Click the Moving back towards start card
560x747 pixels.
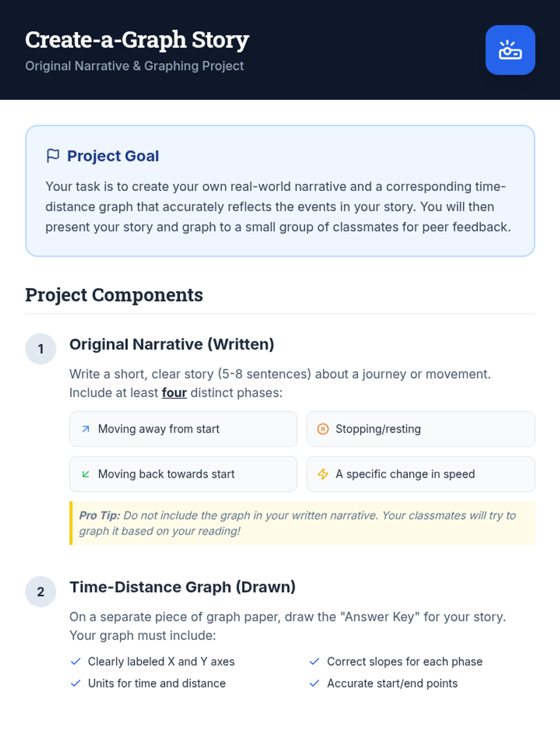pyautogui.click(x=183, y=474)
